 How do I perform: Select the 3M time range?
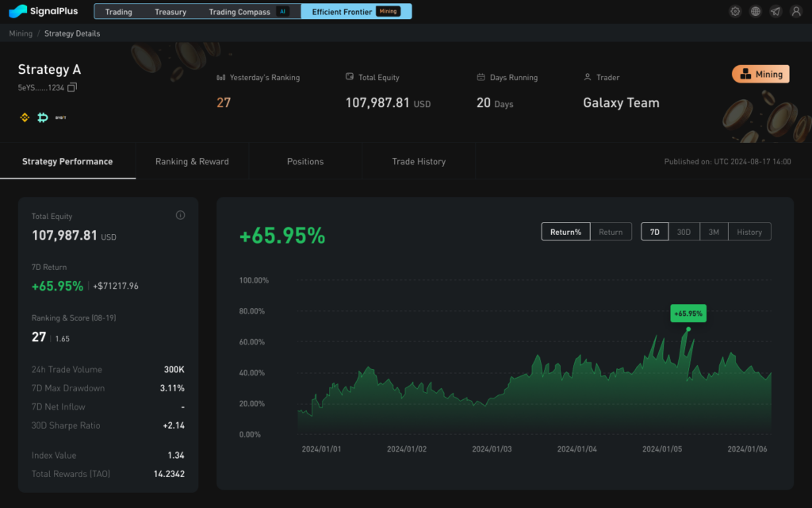point(714,232)
